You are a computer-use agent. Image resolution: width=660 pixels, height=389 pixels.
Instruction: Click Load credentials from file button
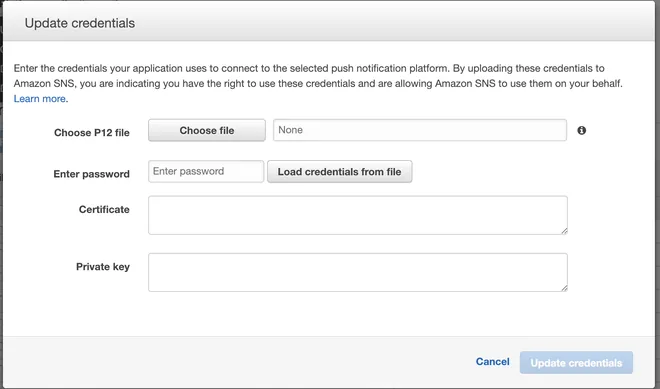coord(339,172)
